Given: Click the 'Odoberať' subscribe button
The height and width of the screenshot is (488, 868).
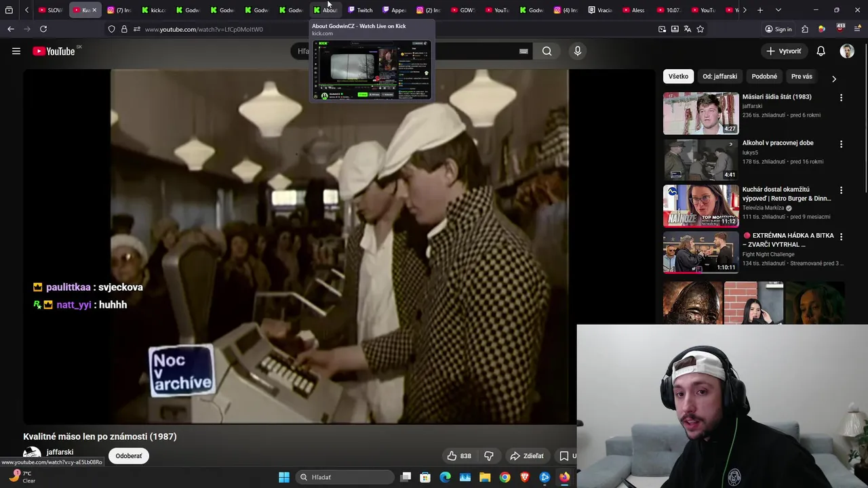Looking at the screenshot, I should (129, 455).
